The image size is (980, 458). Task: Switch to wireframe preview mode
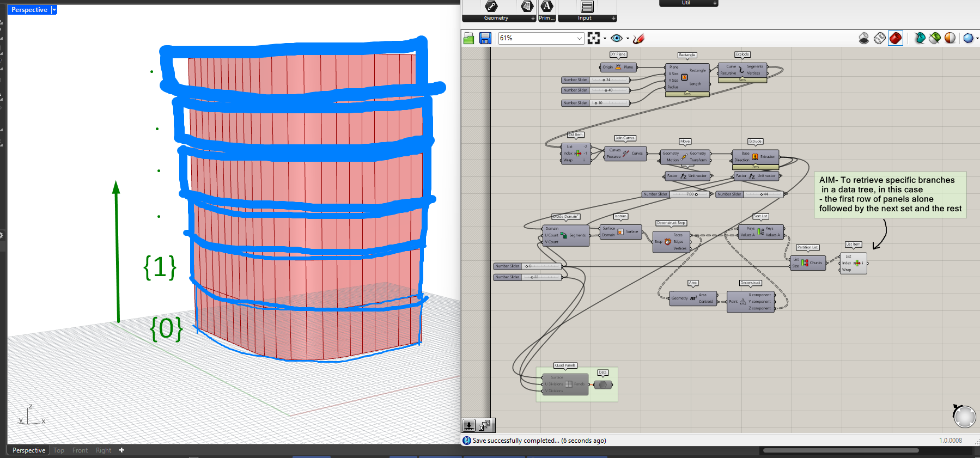(879, 38)
